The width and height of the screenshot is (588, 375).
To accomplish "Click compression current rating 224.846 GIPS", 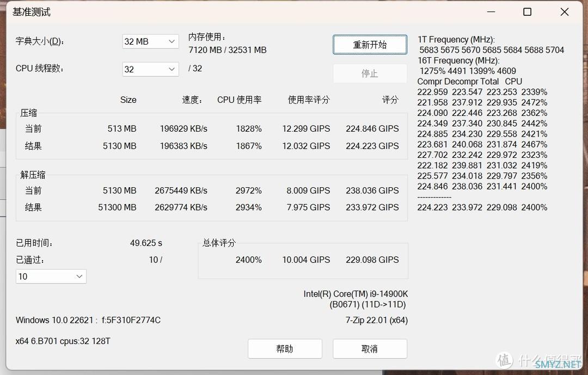I will pyautogui.click(x=372, y=128).
